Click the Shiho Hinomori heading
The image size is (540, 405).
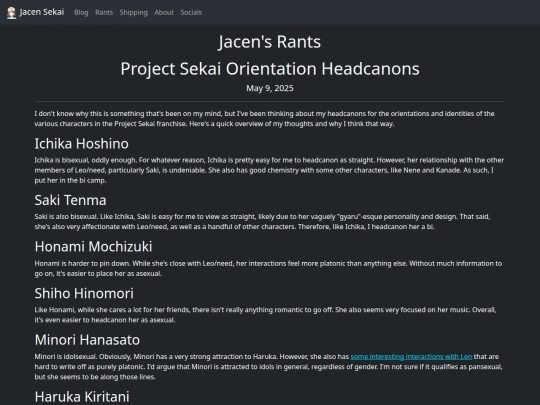coord(84,293)
